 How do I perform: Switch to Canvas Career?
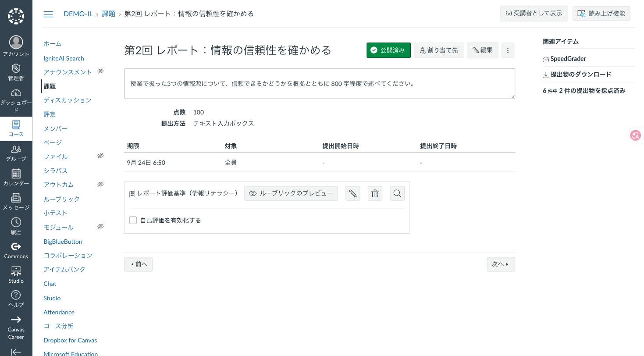[x=16, y=328]
